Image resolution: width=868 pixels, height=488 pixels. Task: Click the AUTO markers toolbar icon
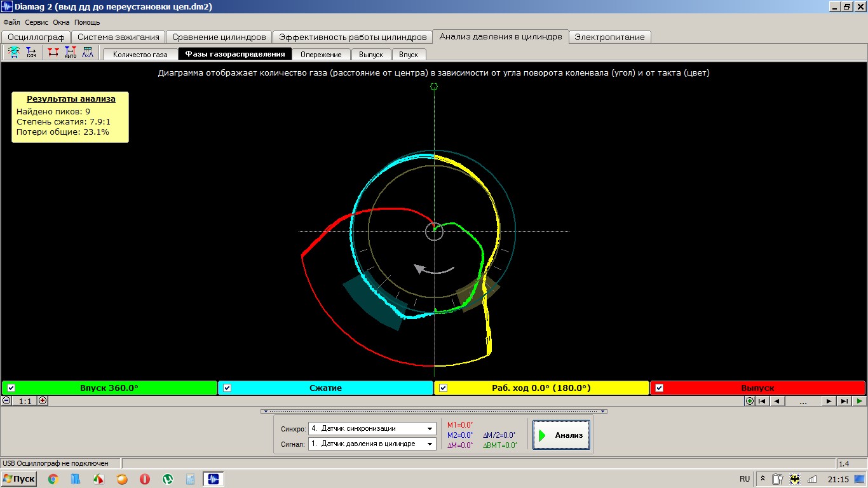71,53
